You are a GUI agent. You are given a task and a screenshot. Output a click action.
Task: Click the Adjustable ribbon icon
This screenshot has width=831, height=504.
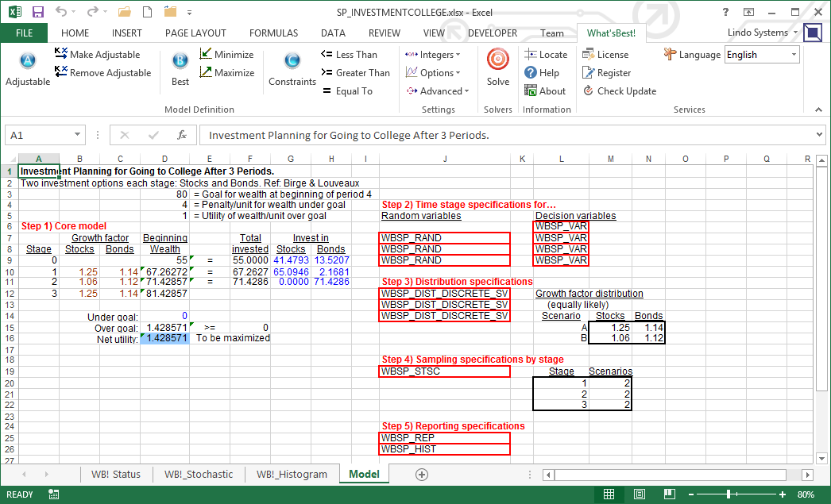[x=28, y=68]
